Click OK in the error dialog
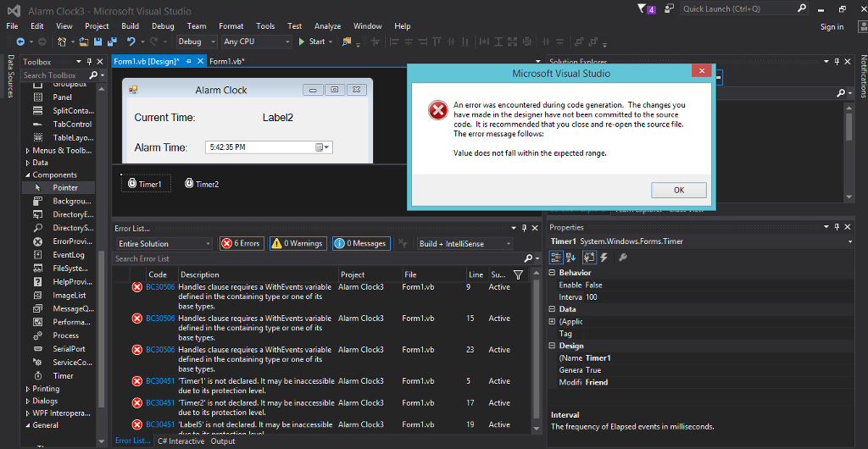The height and width of the screenshot is (449, 868). (679, 190)
